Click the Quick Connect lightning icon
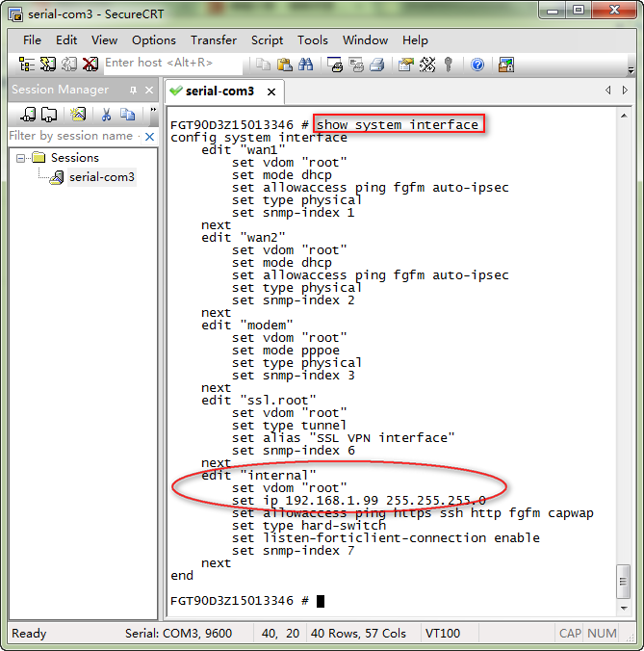The height and width of the screenshot is (651, 644). click(x=48, y=65)
